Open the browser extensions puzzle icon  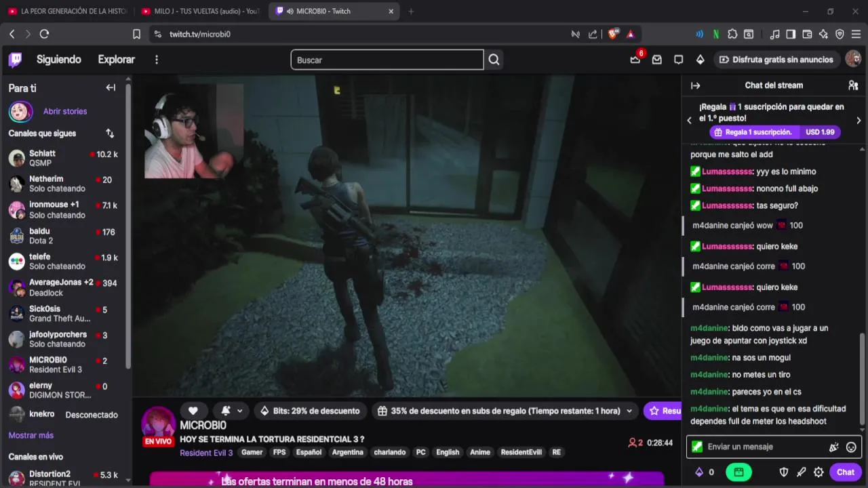tap(732, 34)
